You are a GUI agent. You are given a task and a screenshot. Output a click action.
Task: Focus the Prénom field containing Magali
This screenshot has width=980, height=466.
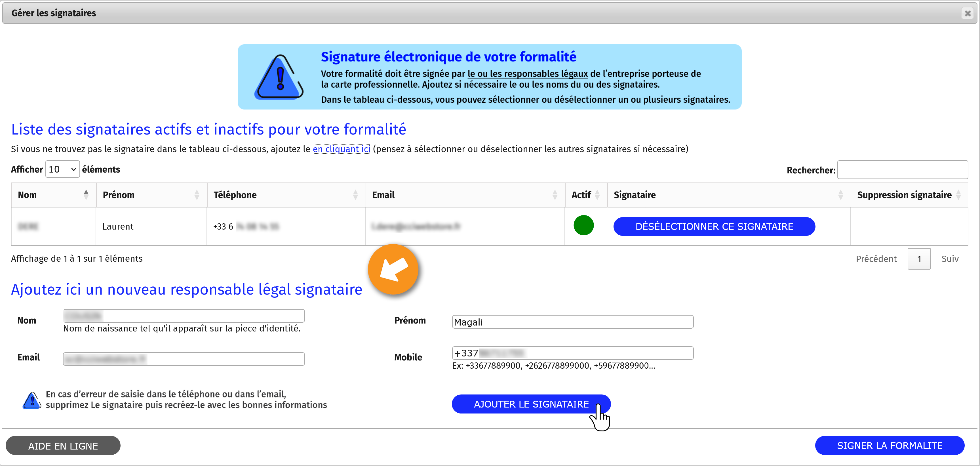[x=573, y=322]
